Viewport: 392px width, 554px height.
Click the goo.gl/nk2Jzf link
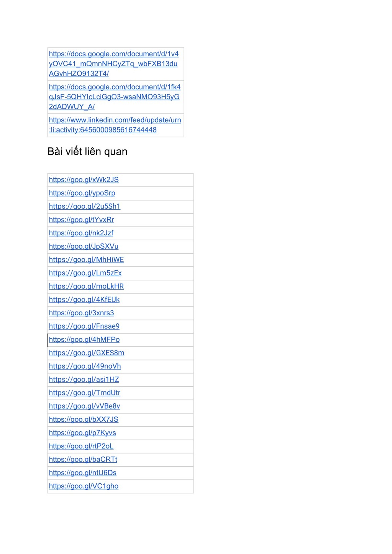[x=81, y=233]
